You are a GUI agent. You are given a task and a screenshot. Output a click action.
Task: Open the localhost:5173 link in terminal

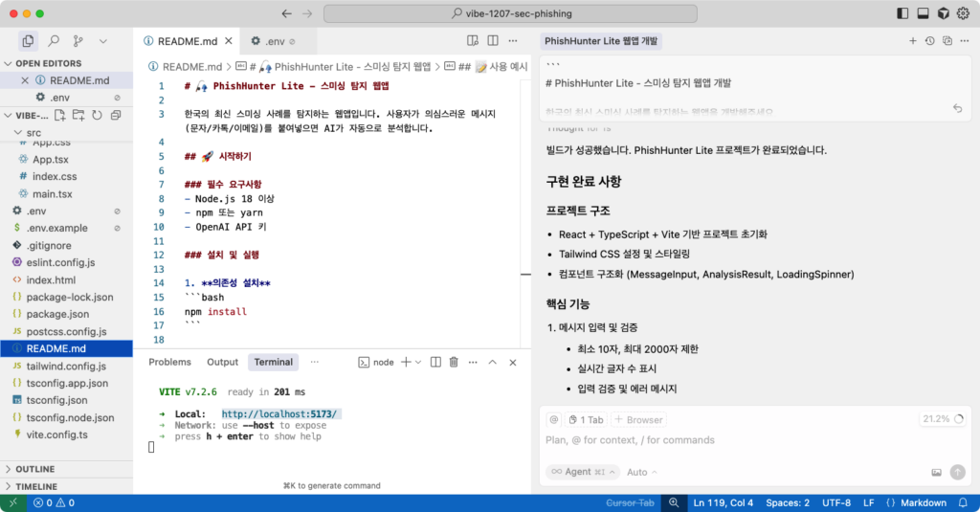[x=280, y=414]
